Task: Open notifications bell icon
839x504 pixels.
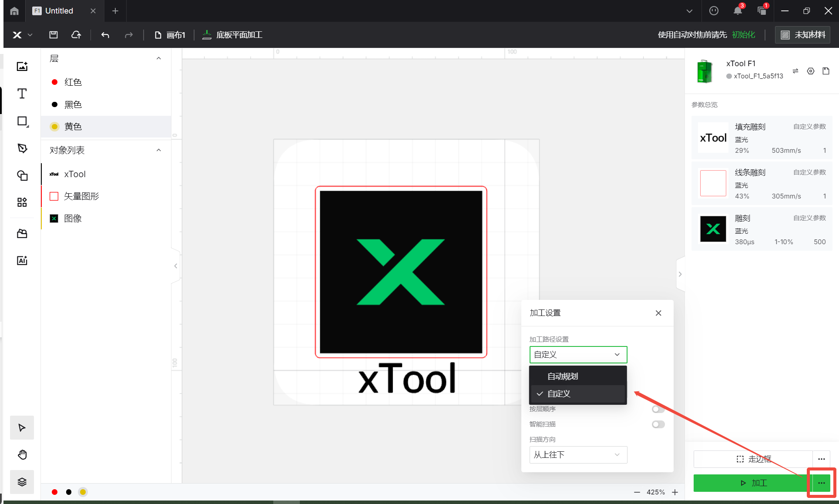Action: click(738, 11)
